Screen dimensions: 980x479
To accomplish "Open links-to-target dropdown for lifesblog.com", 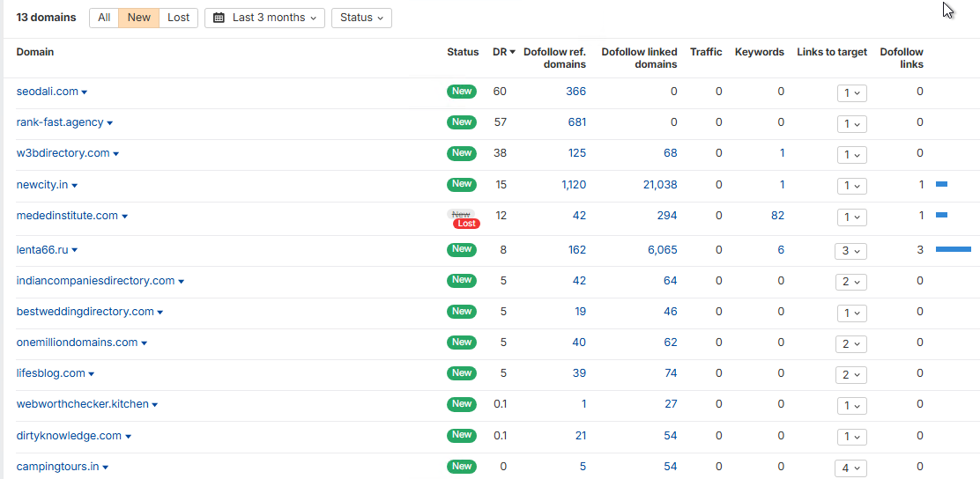I will (850, 375).
